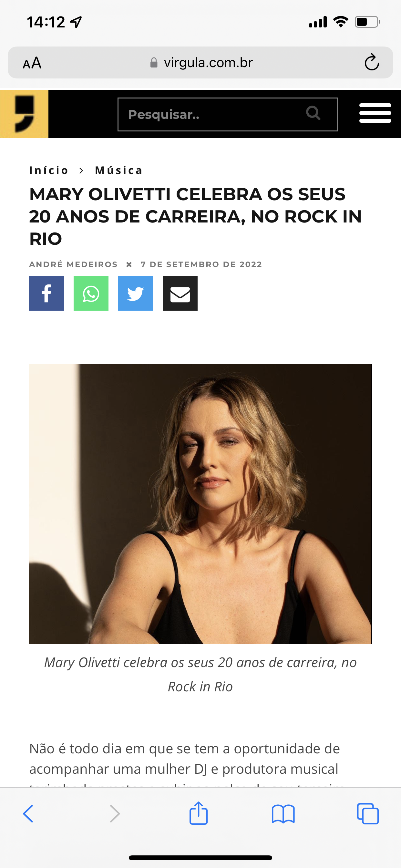
Task: Share article via WhatsApp icon
Action: (91, 293)
